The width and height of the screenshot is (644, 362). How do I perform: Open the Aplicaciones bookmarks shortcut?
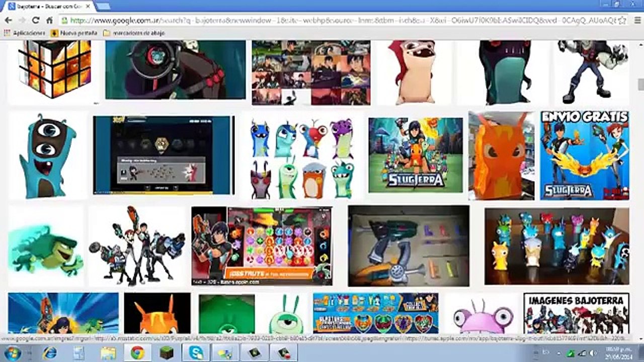point(25,33)
